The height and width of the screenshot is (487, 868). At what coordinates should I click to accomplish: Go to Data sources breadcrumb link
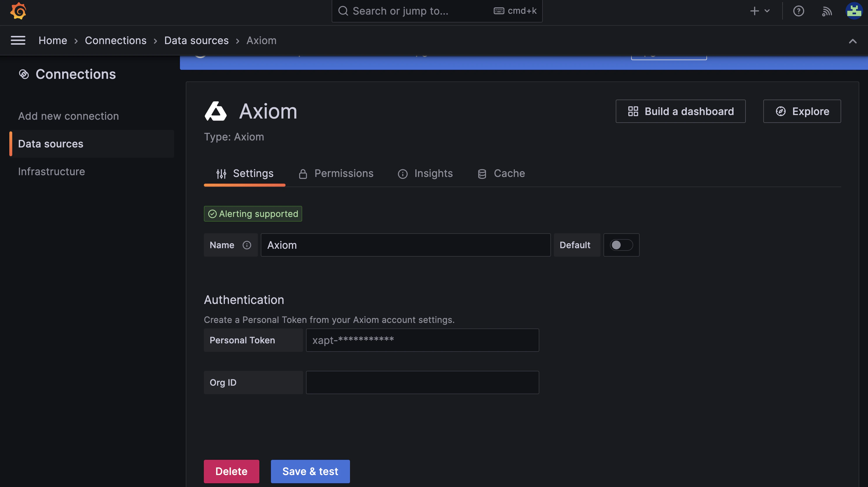pyautogui.click(x=196, y=41)
